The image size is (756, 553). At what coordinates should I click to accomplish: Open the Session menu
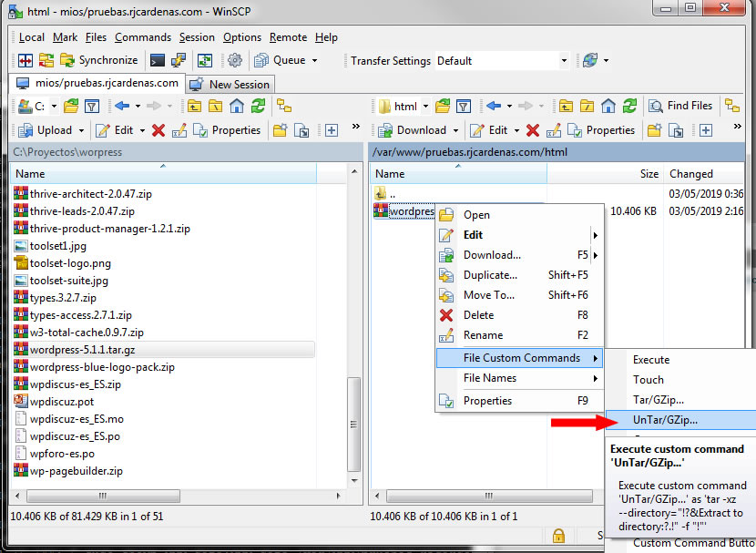pos(197,37)
